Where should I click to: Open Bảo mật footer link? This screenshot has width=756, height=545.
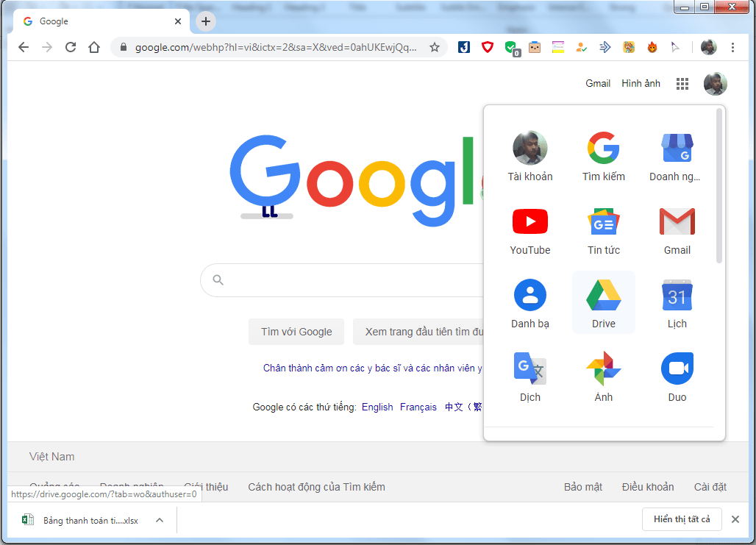[583, 487]
